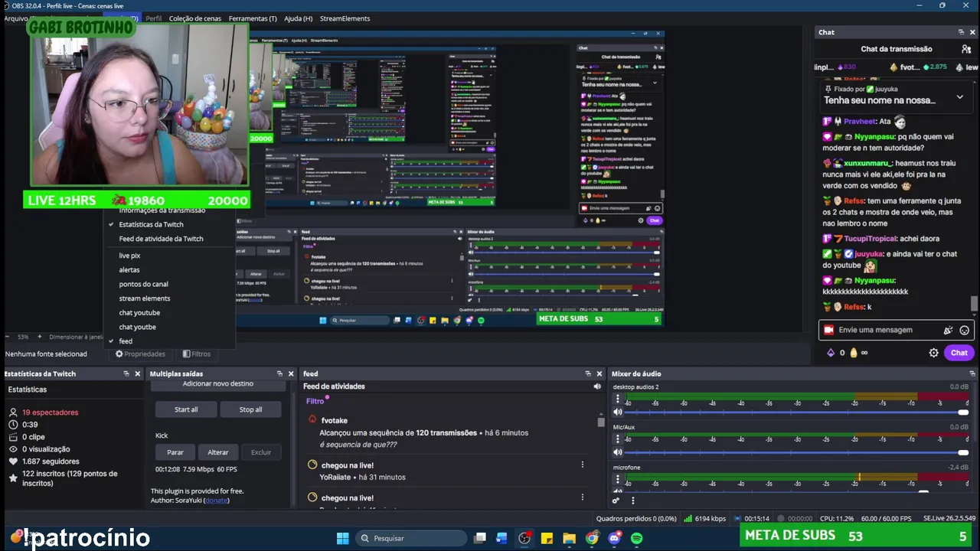Open the Perfil menu
This screenshot has width=980, height=551.
pyautogui.click(x=153, y=18)
